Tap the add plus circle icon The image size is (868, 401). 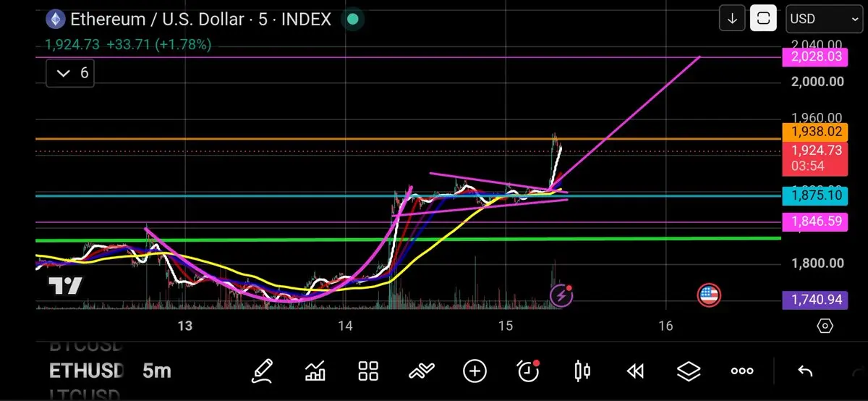[x=475, y=371]
